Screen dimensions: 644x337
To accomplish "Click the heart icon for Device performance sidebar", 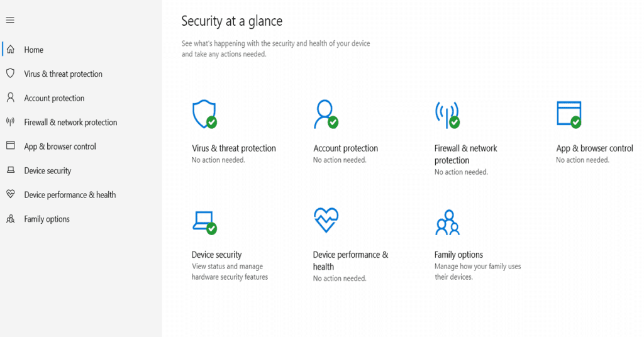I will click(11, 194).
